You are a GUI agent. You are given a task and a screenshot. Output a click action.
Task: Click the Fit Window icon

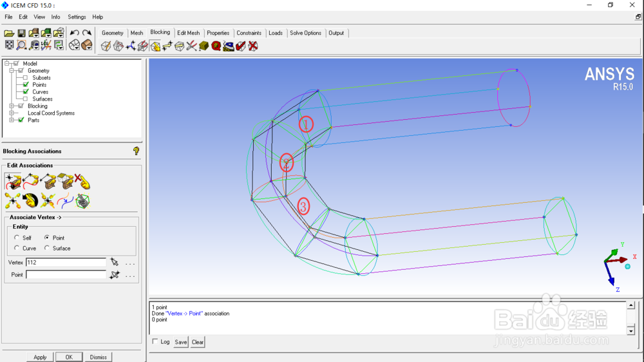pos(9,45)
